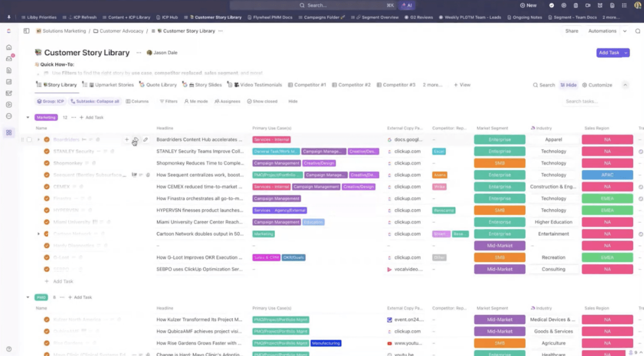Click the Automations button
This screenshot has height=356, width=644.
[x=602, y=31]
